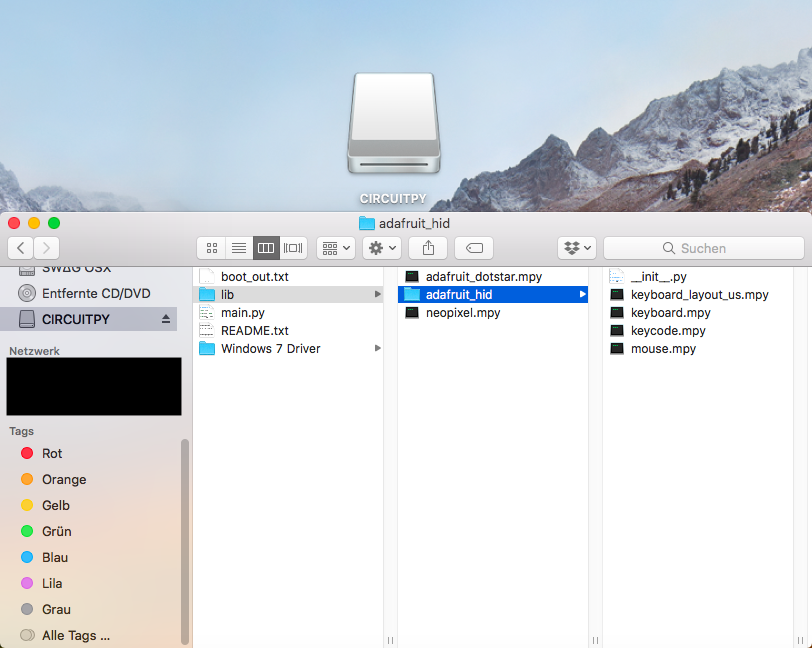The width and height of the screenshot is (812, 648).
Task: Go forward with the forward arrow
Action: pos(47,248)
